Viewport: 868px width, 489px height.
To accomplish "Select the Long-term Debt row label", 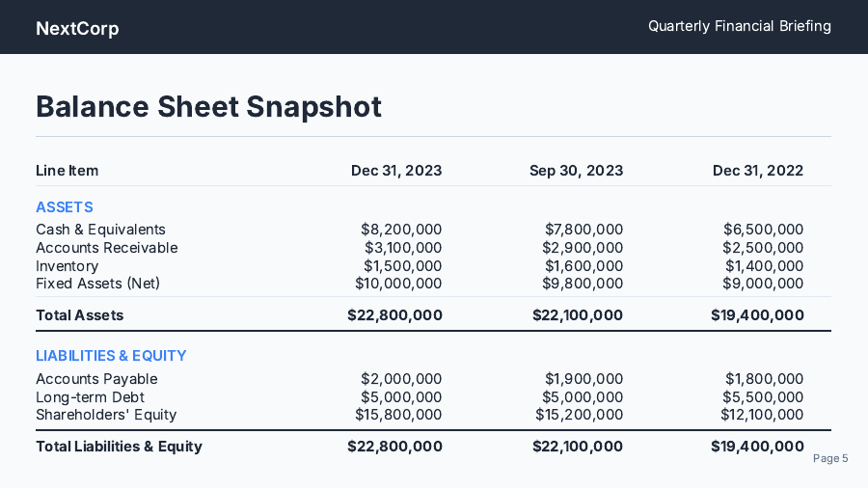I will pyautogui.click(x=90, y=397).
